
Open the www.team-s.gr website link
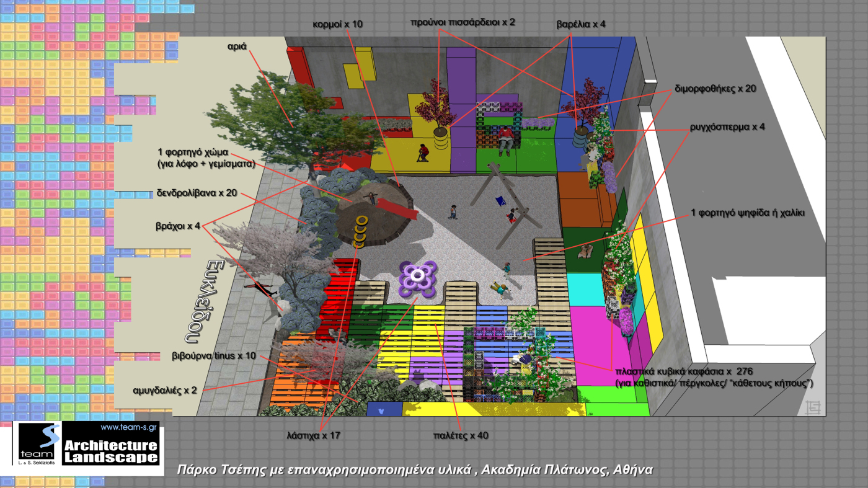(x=128, y=428)
